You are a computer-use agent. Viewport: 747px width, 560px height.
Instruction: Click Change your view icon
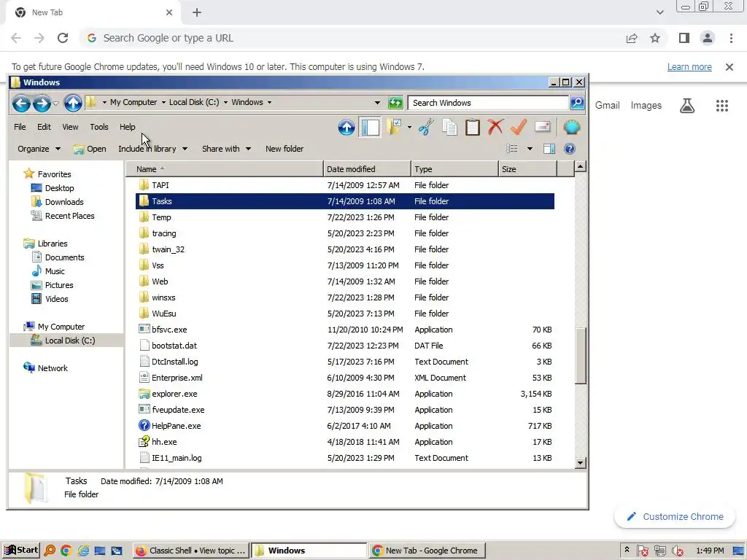(x=512, y=149)
